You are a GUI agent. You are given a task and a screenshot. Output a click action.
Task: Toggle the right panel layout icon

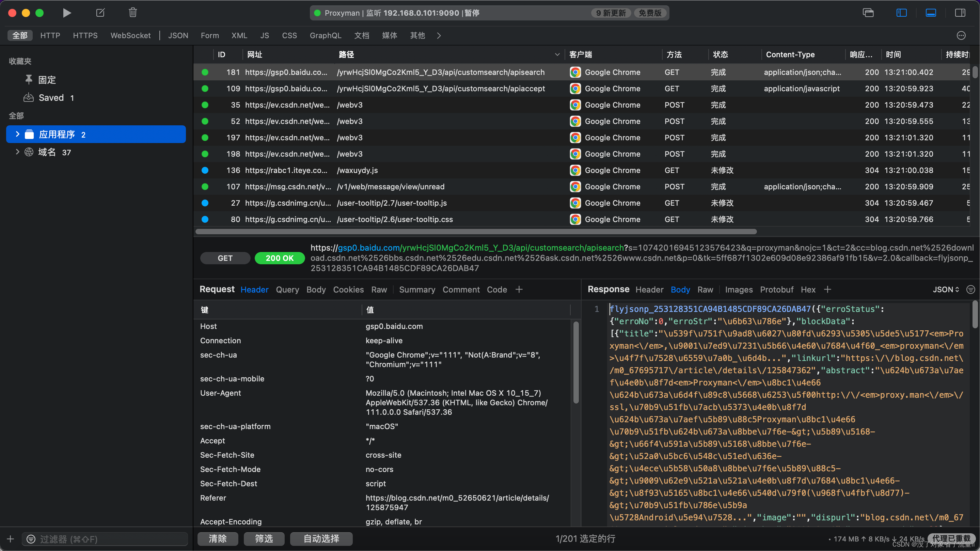coord(960,13)
